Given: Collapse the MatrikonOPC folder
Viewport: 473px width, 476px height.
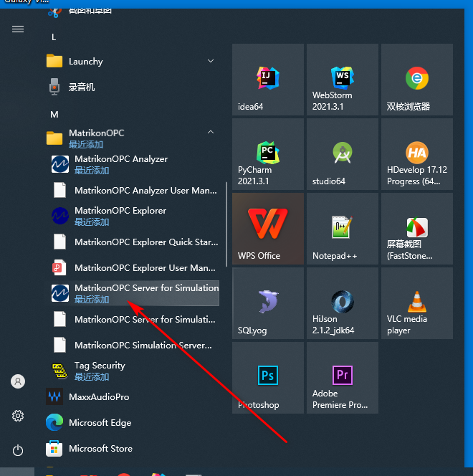Looking at the screenshot, I should tap(131, 138).
